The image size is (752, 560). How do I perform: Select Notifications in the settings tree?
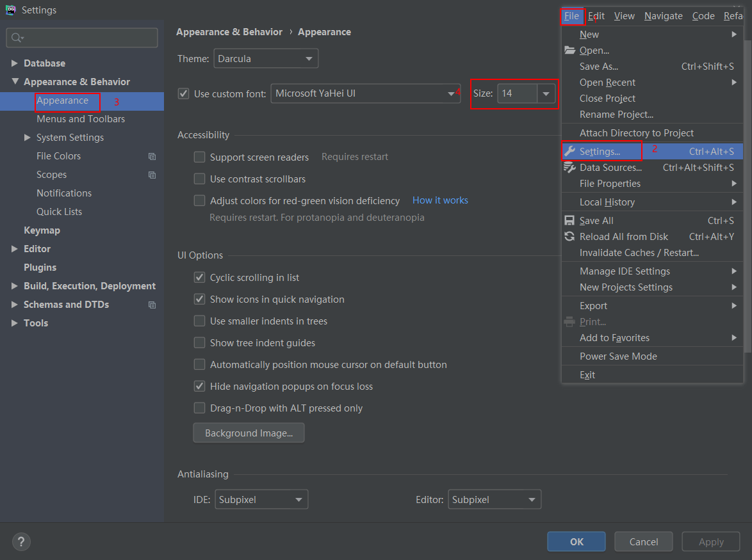click(x=64, y=193)
